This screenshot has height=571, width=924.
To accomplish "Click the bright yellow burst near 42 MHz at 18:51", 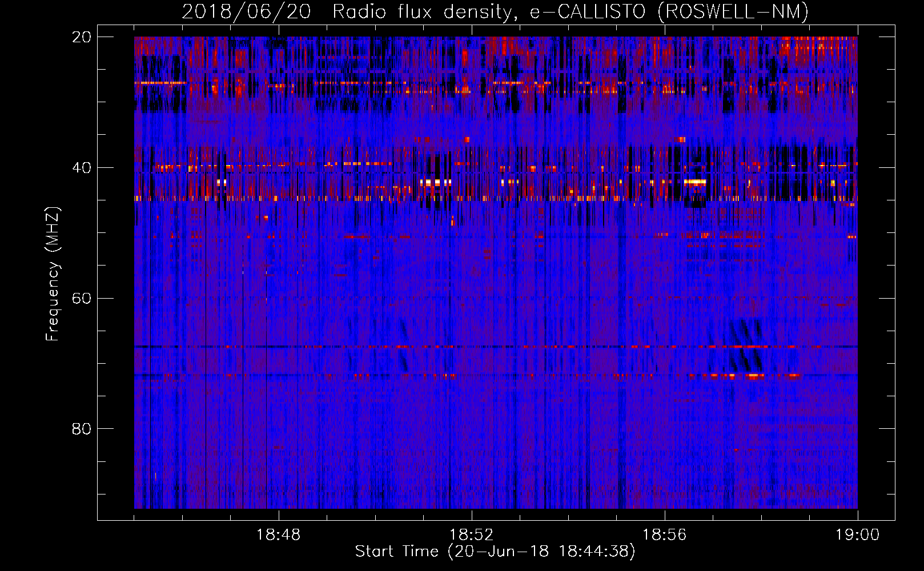I will point(436,183).
